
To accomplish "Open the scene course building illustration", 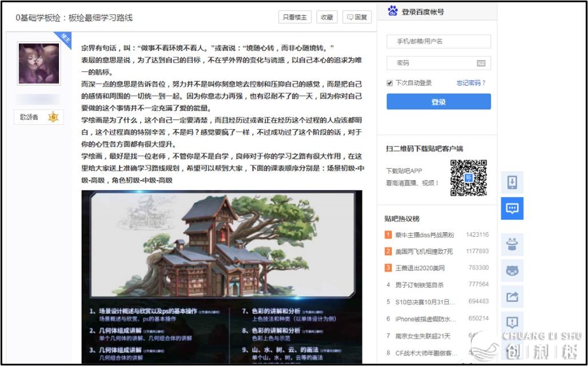I will pyautogui.click(x=222, y=244).
